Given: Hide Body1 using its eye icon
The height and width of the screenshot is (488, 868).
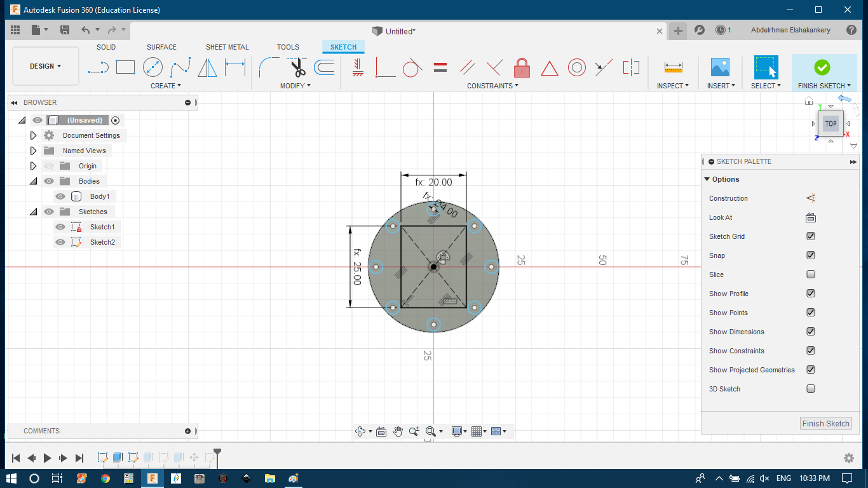Looking at the screenshot, I should (x=60, y=196).
